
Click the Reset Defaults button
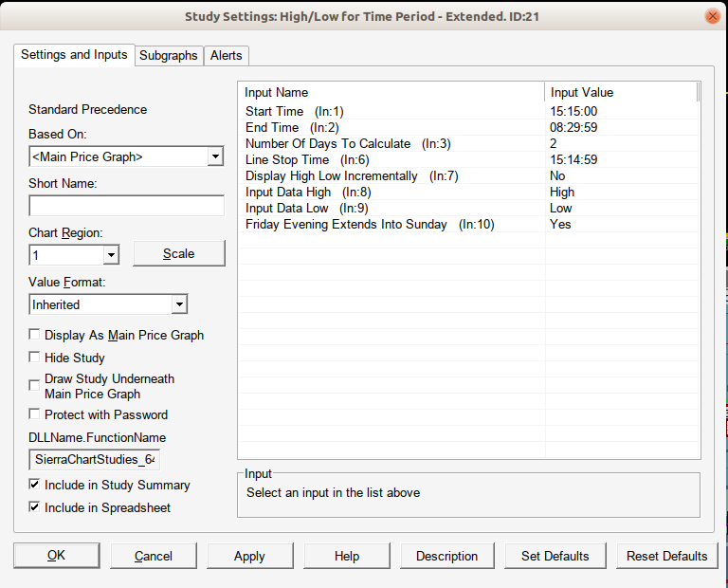pyautogui.click(x=666, y=556)
